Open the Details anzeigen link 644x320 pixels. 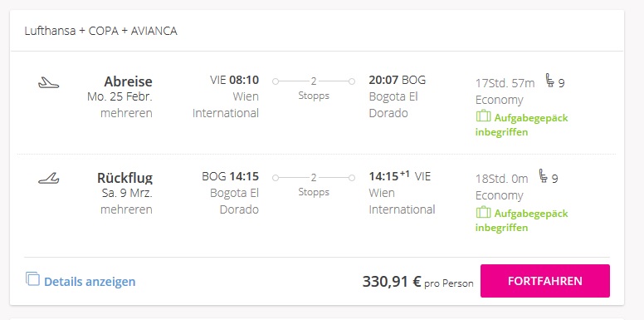pyautogui.click(x=90, y=282)
